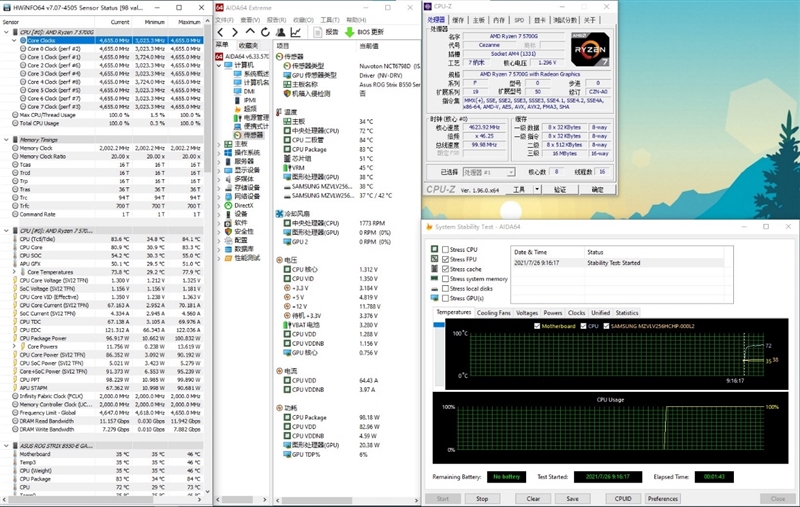Viewport: 800px width, 507px height.
Task: Uncheck Stress cache checkbox
Action: (x=445, y=269)
